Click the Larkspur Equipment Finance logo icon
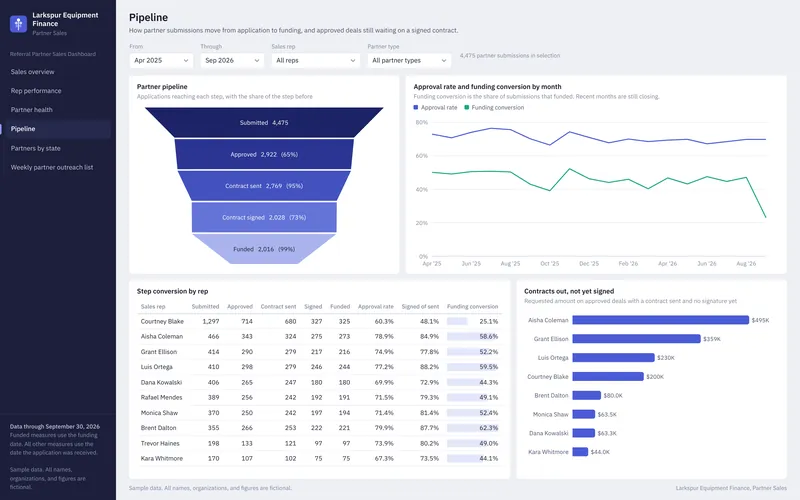Viewport: 800px width, 500px height. [18, 23]
